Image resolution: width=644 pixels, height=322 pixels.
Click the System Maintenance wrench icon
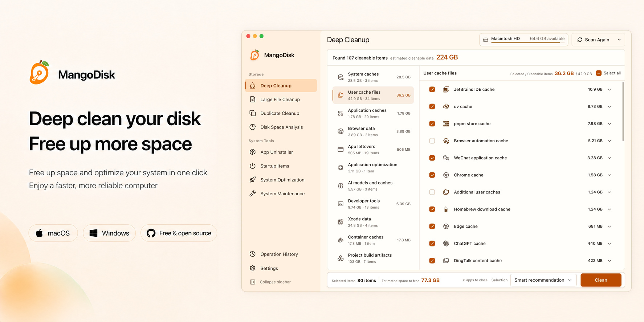pos(253,193)
